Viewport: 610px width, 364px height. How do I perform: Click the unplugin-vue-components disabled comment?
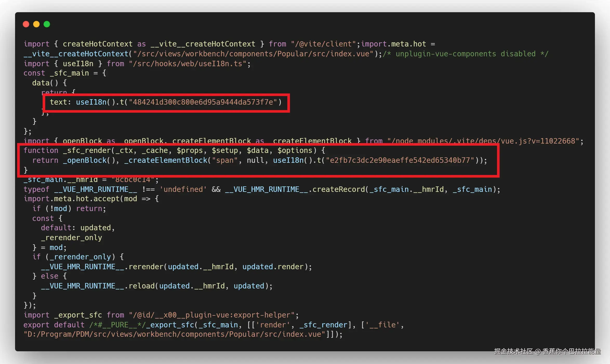465,54
